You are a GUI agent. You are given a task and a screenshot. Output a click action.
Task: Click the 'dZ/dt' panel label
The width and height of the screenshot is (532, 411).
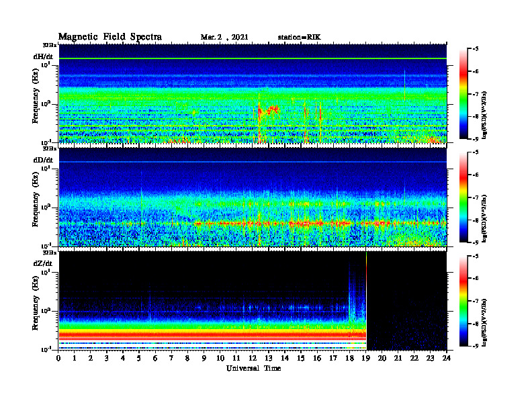pyautogui.click(x=43, y=263)
